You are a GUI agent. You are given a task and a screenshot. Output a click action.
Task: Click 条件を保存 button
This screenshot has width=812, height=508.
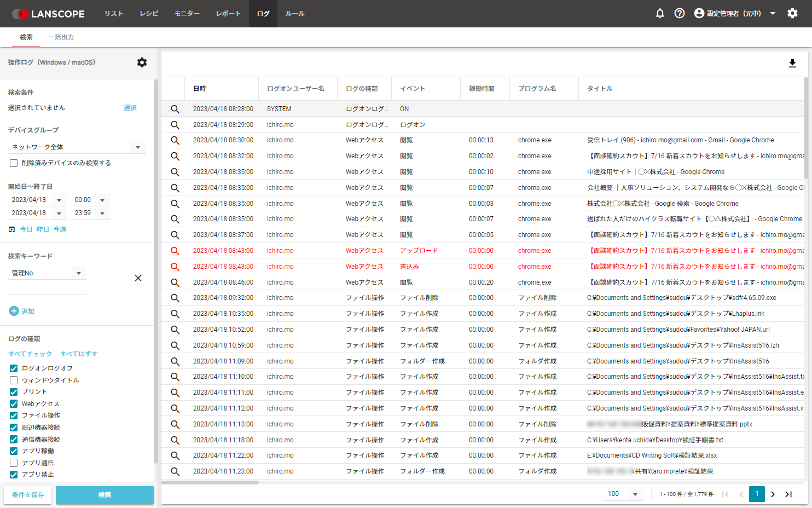pos(28,495)
